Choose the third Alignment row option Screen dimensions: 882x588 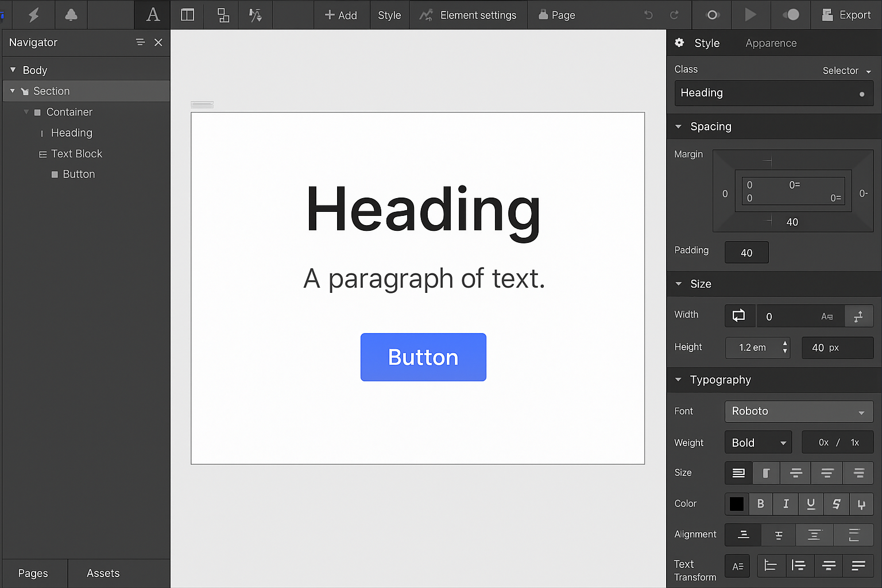[x=814, y=535]
